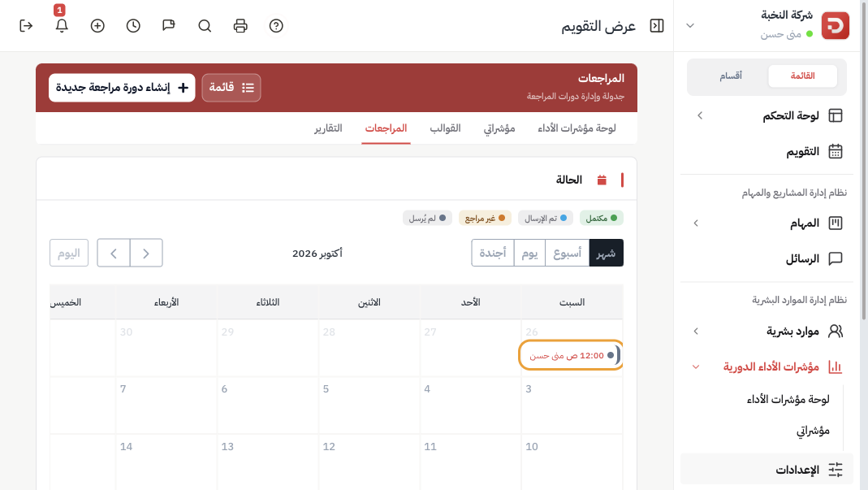Image resolution: width=868 pixels, height=490 pixels.
Task: Click إنشاء دورة مراجعة جديدة button
Action: pyautogui.click(x=122, y=88)
